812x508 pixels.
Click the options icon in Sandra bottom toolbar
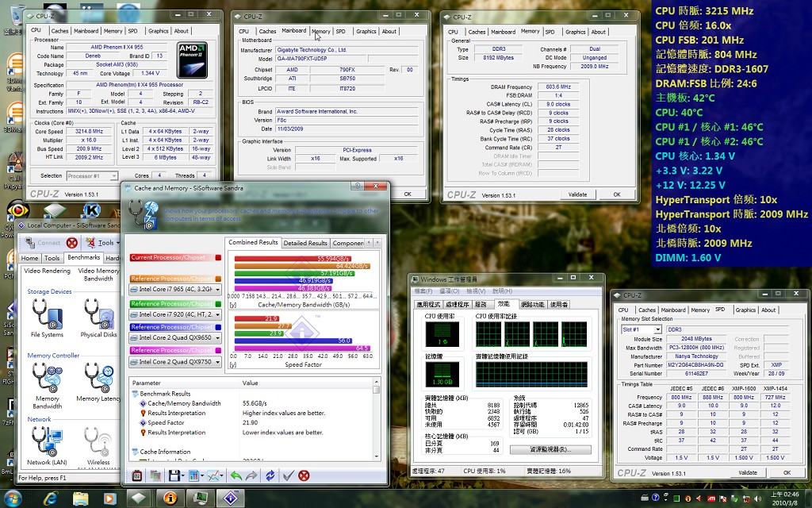click(x=136, y=475)
